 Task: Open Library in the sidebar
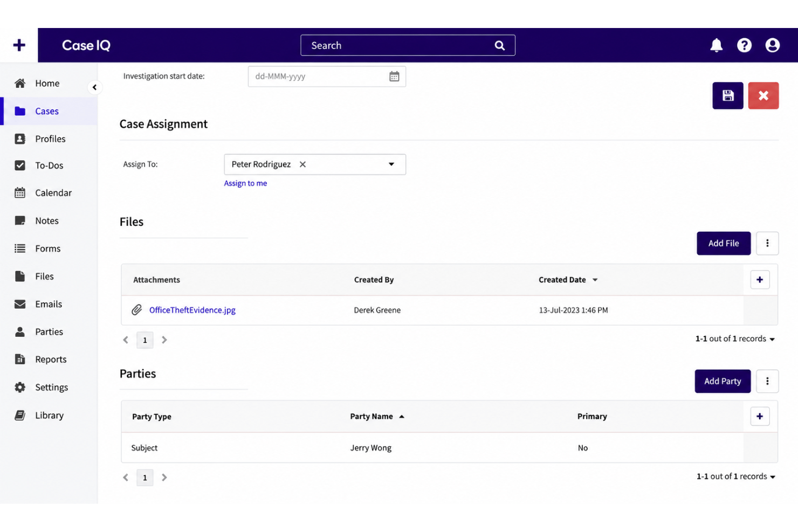49,416
